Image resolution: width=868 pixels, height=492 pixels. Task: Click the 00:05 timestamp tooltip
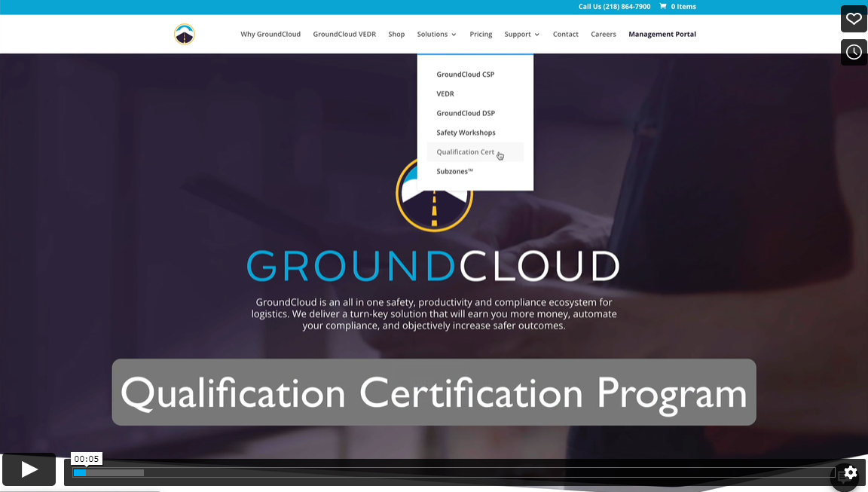click(85, 458)
